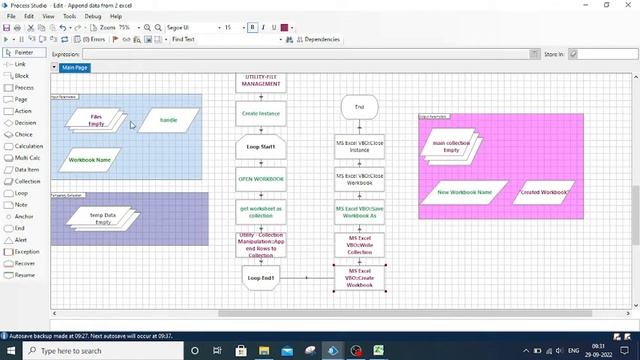Click the Pause debug icon

21,40
